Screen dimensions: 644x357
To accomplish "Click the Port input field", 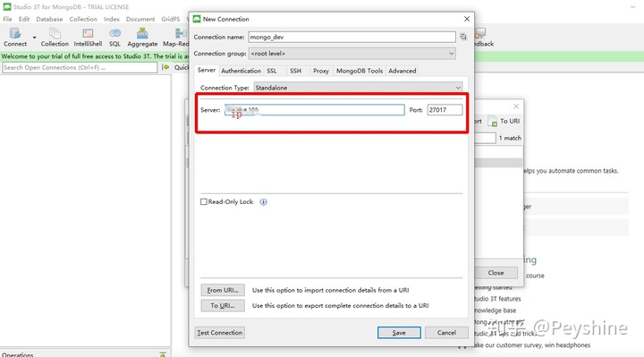I will click(445, 110).
